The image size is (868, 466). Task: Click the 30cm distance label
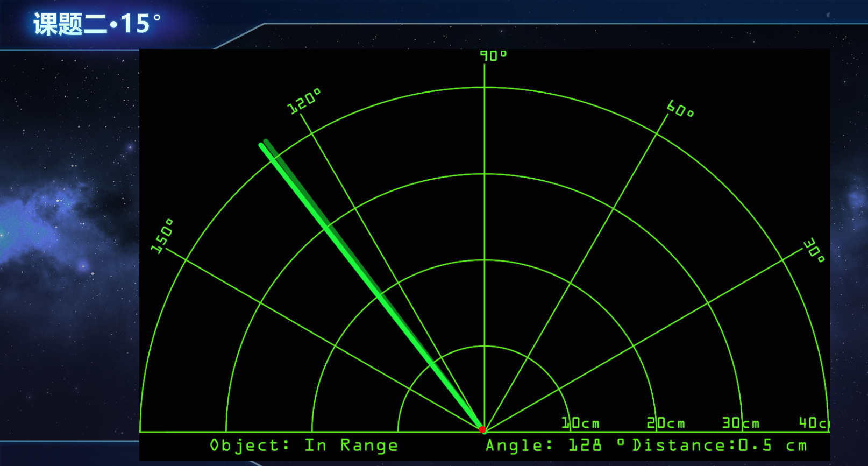coord(741,423)
